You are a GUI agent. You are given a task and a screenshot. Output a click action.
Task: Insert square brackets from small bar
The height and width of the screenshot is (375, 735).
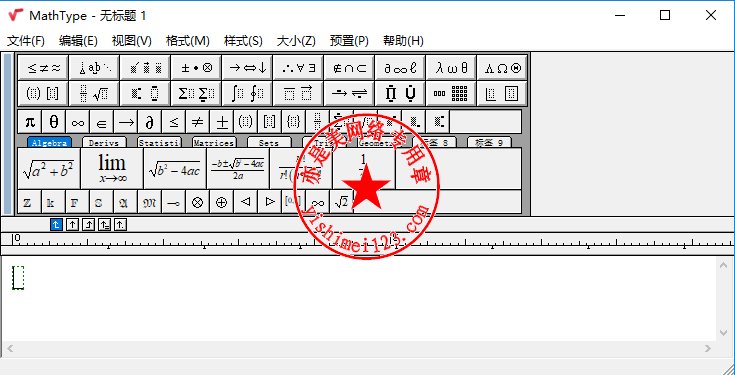click(269, 122)
